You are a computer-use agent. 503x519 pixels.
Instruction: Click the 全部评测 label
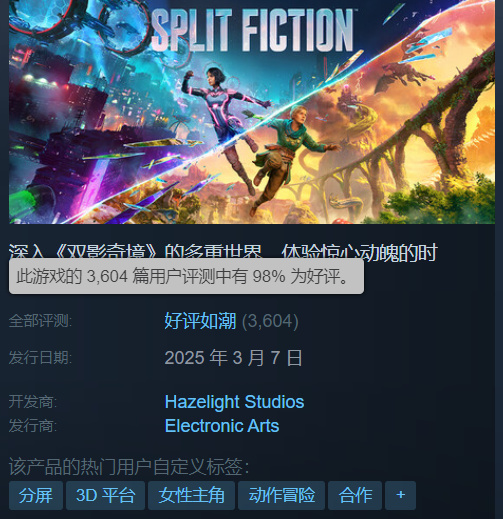[x=40, y=321]
